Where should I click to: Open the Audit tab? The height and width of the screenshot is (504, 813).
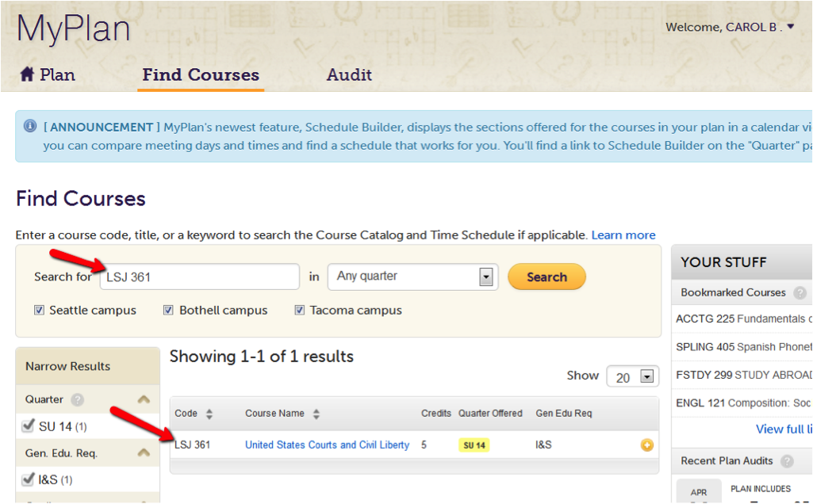tap(349, 74)
